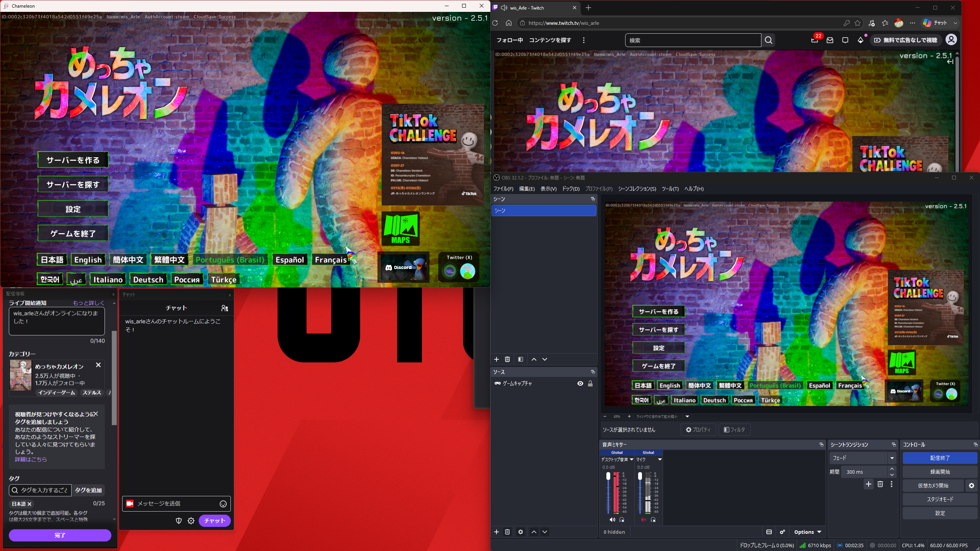Toggle lock on ゲームキャプチャ source

590,383
